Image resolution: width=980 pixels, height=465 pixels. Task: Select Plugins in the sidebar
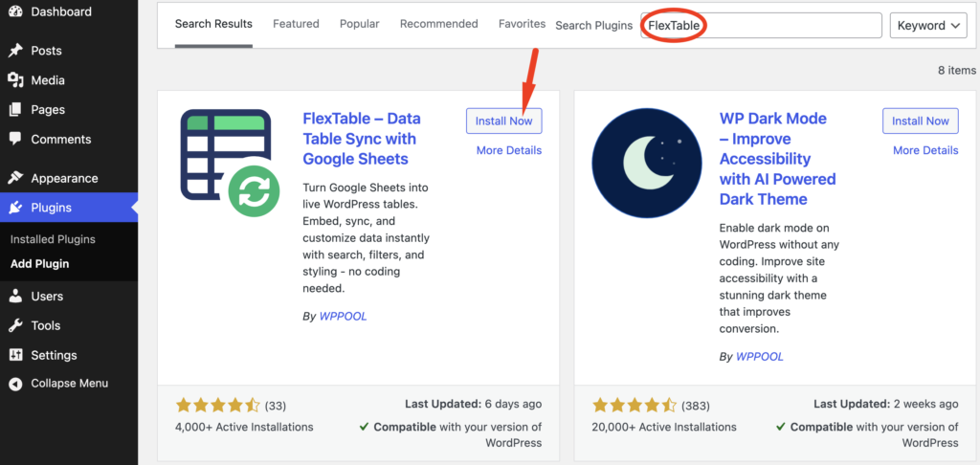[x=69, y=209]
